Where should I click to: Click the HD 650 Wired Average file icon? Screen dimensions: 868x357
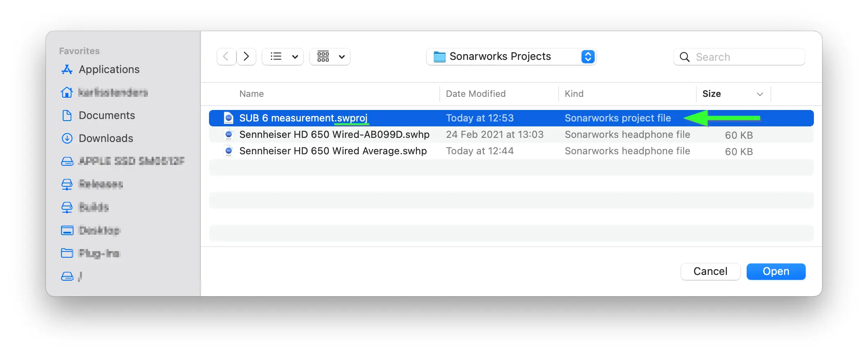(x=229, y=151)
